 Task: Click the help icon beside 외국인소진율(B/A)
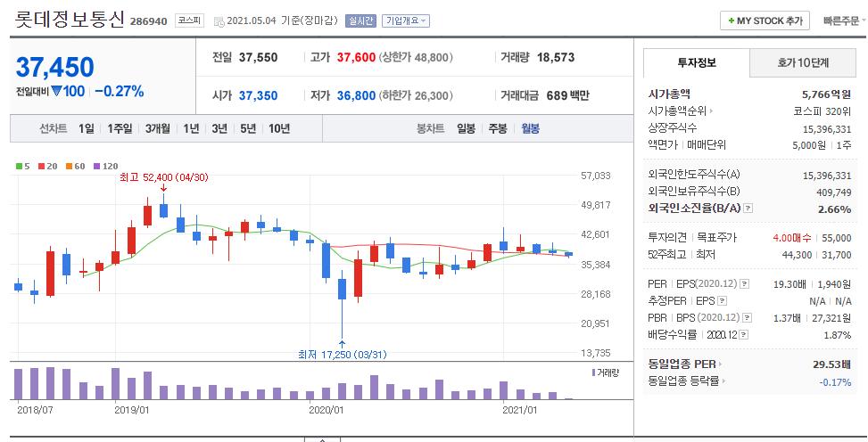pyautogui.click(x=748, y=209)
